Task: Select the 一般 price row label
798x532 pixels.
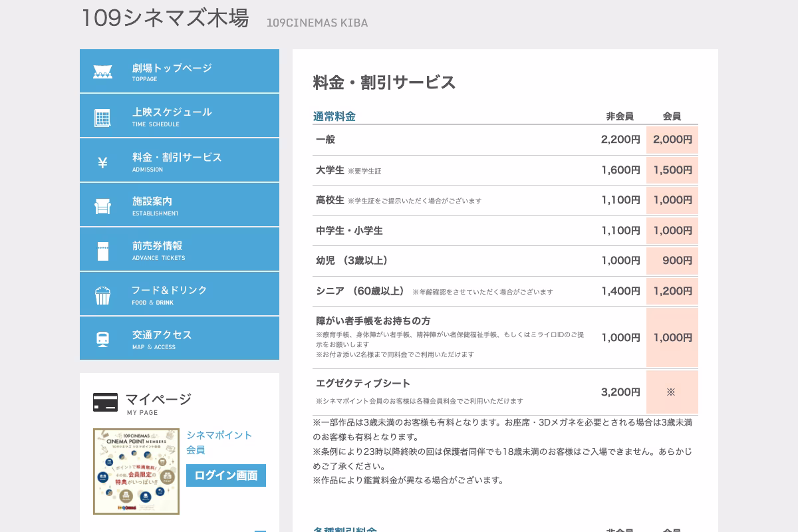Action: pos(325,140)
